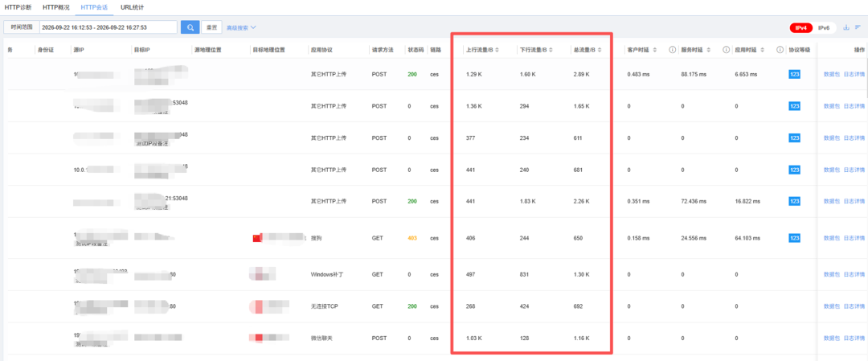This screenshot has width=868, height=361.
Task: Click the 831 downstream traffic value
Action: point(524,274)
